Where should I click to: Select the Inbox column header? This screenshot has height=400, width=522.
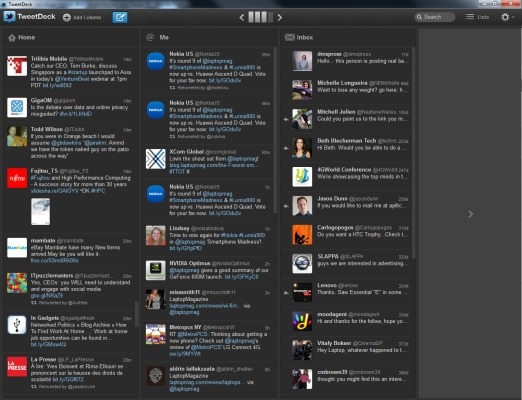[347, 37]
